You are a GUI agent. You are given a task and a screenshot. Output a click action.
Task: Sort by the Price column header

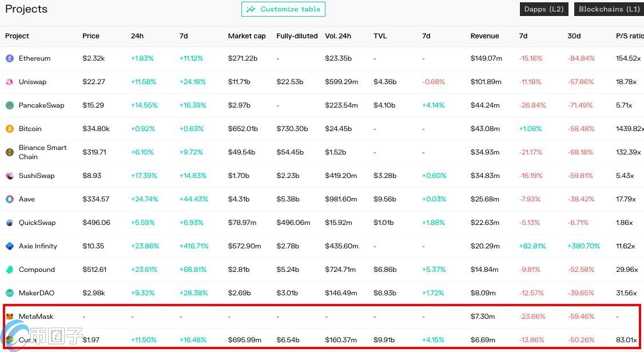(x=91, y=36)
